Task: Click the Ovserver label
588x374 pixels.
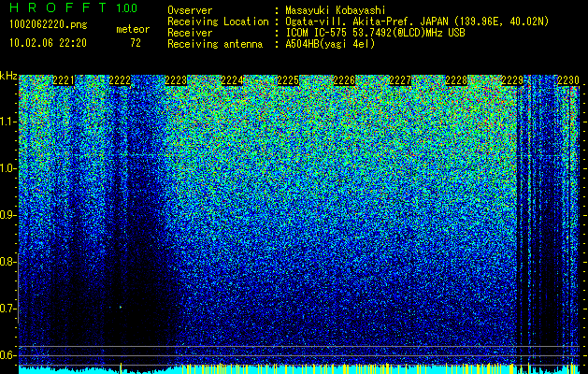Action: (x=190, y=10)
